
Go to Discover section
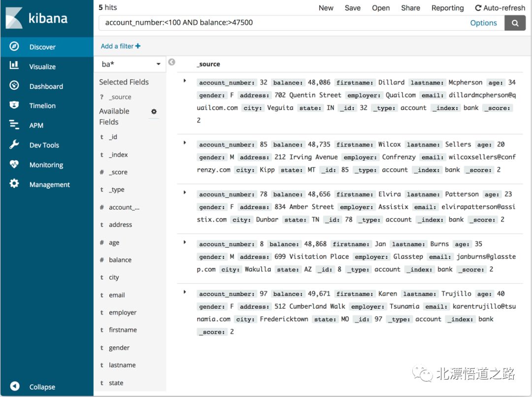47,46
